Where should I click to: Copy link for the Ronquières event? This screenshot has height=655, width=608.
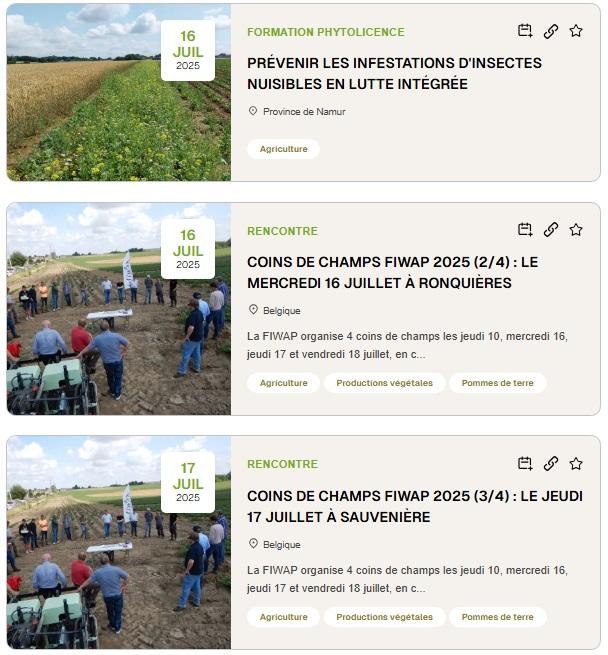(x=551, y=230)
